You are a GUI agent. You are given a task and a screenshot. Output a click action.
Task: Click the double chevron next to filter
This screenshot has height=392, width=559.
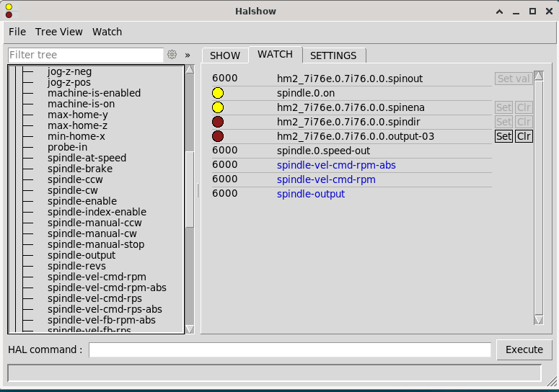[188, 55]
